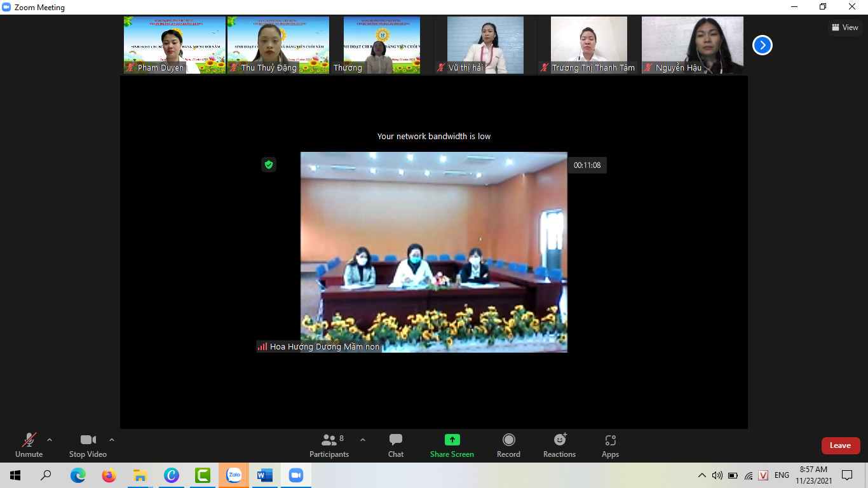Click the green encryption shield icon
Image resolution: width=868 pixels, height=488 pixels.
click(269, 165)
